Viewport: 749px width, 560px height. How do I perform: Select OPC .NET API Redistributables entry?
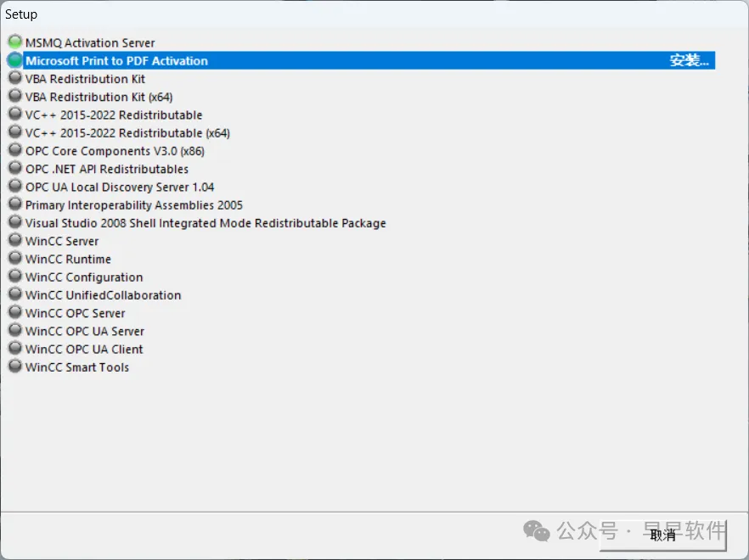(x=107, y=169)
